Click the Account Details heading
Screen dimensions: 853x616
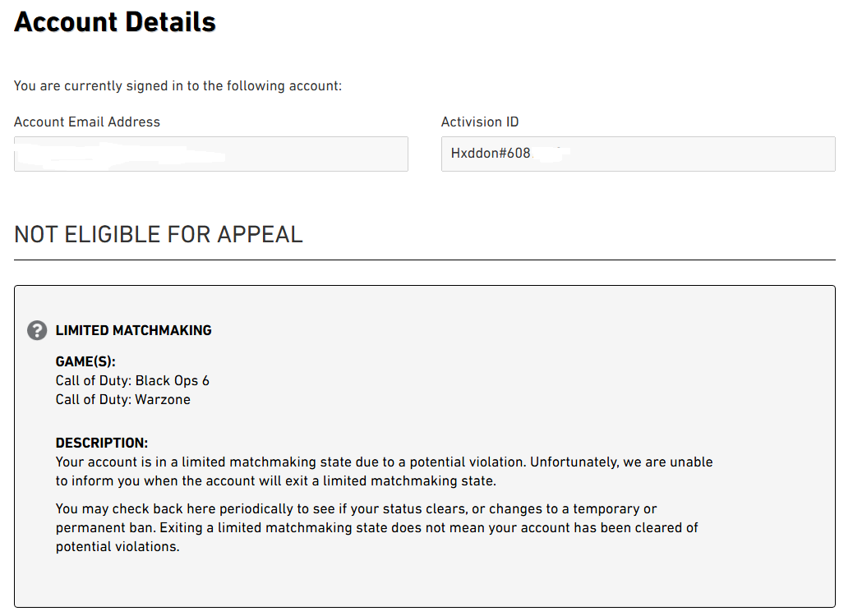(x=115, y=22)
